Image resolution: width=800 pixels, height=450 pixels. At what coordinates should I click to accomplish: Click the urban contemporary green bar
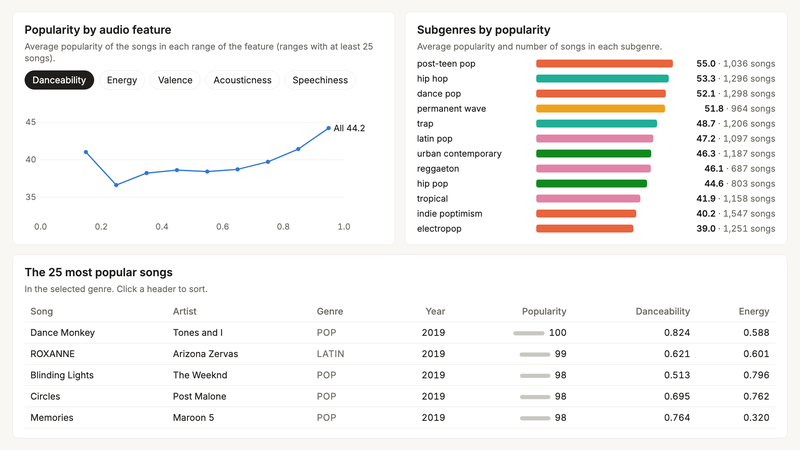point(593,154)
